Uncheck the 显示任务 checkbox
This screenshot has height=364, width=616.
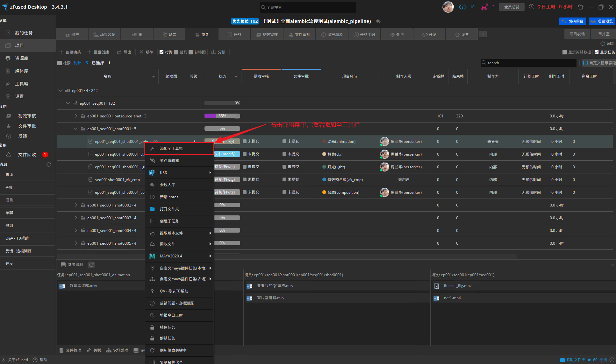point(597,52)
